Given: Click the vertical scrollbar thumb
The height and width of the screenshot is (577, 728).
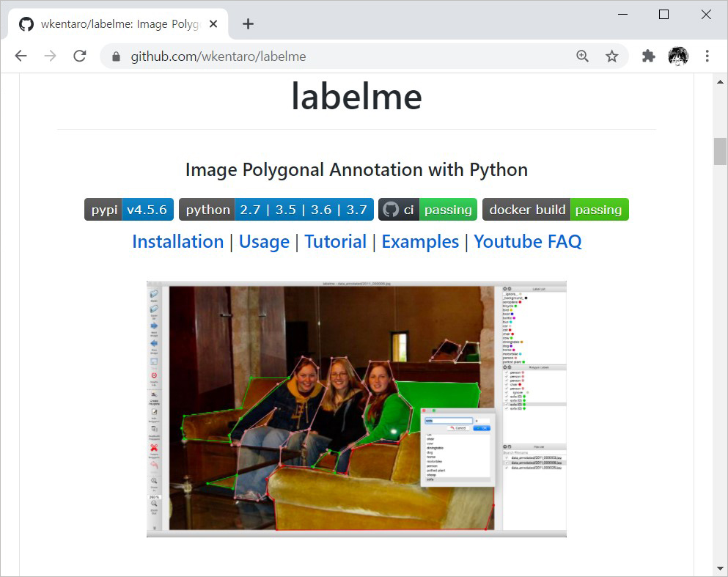Looking at the screenshot, I should pyautogui.click(x=720, y=151).
